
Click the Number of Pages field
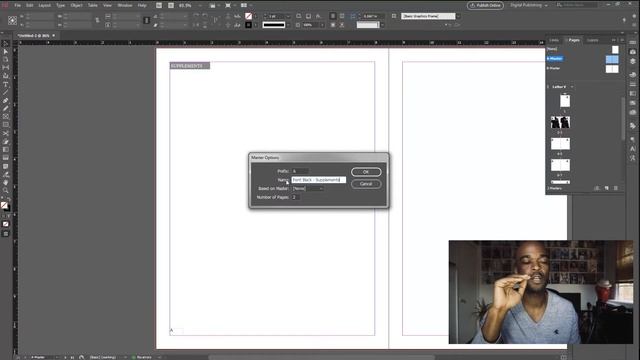coord(296,197)
